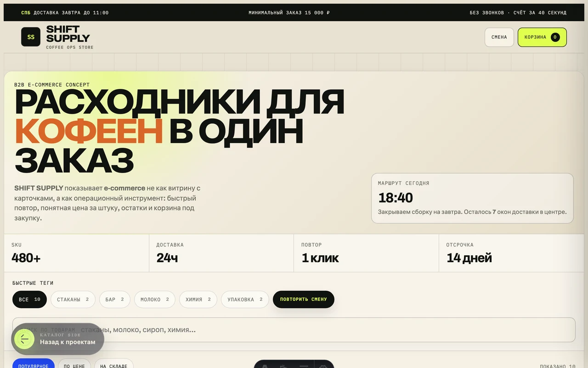Click the SS logo icon
The image size is (588, 368).
[31, 37]
